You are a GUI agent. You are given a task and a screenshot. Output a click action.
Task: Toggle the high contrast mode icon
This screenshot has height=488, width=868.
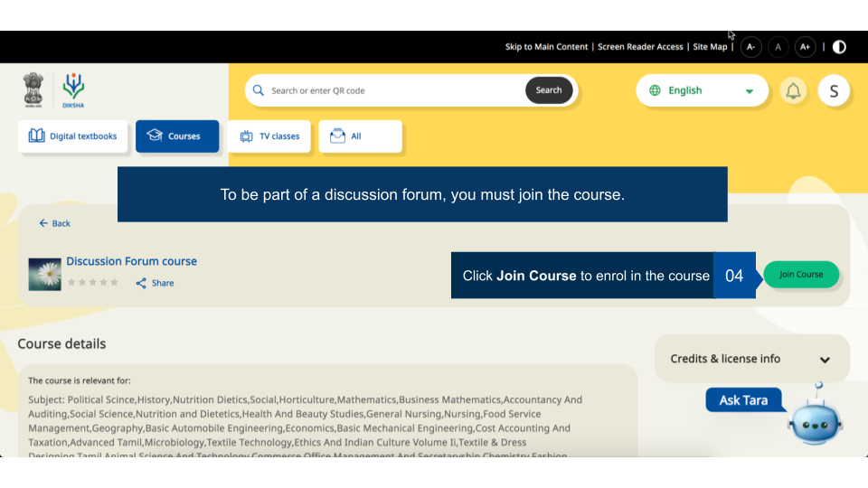[x=839, y=47]
